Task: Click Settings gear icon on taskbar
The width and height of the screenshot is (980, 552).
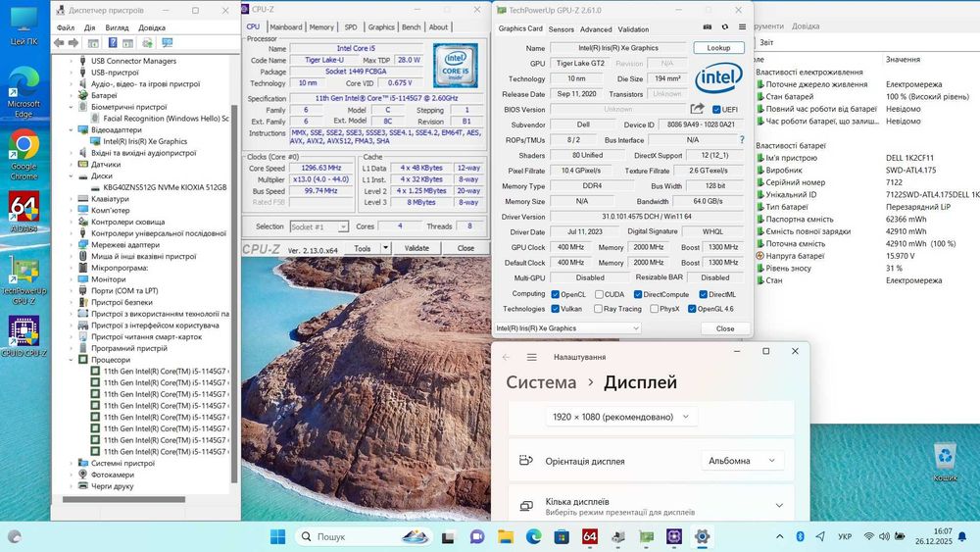Action: click(702, 536)
